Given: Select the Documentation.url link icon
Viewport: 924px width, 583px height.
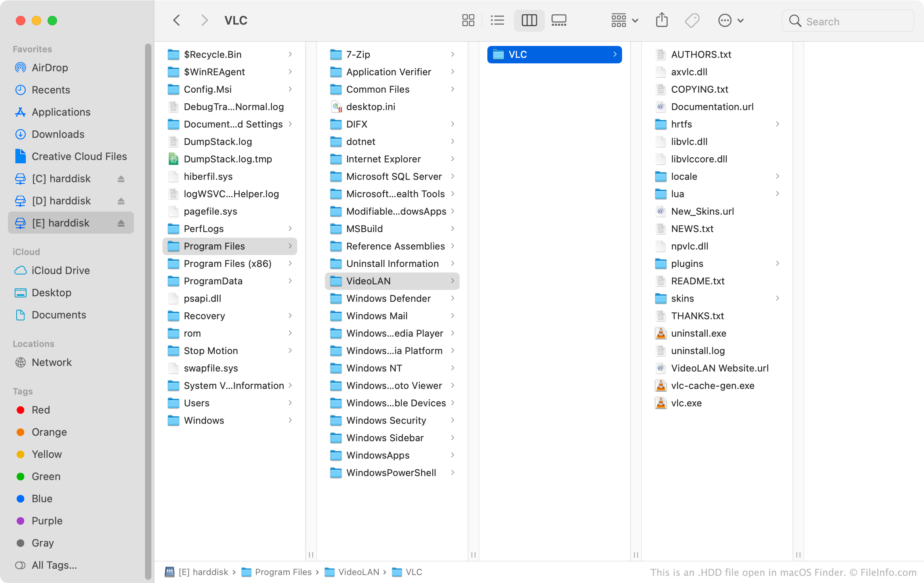Looking at the screenshot, I should pos(661,107).
